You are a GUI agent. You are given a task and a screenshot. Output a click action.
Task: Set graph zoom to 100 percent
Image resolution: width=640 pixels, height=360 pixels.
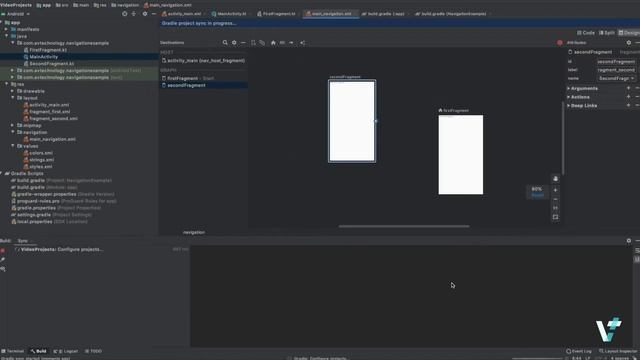pyautogui.click(x=555, y=208)
